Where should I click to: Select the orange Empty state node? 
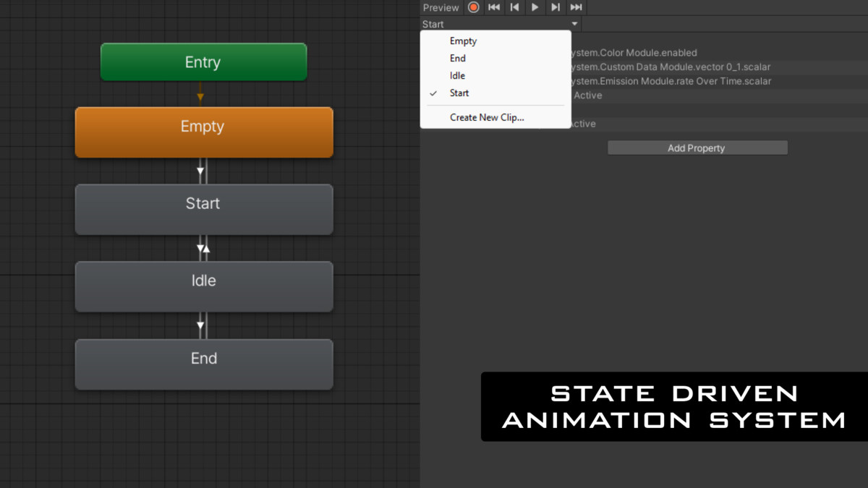204,132
